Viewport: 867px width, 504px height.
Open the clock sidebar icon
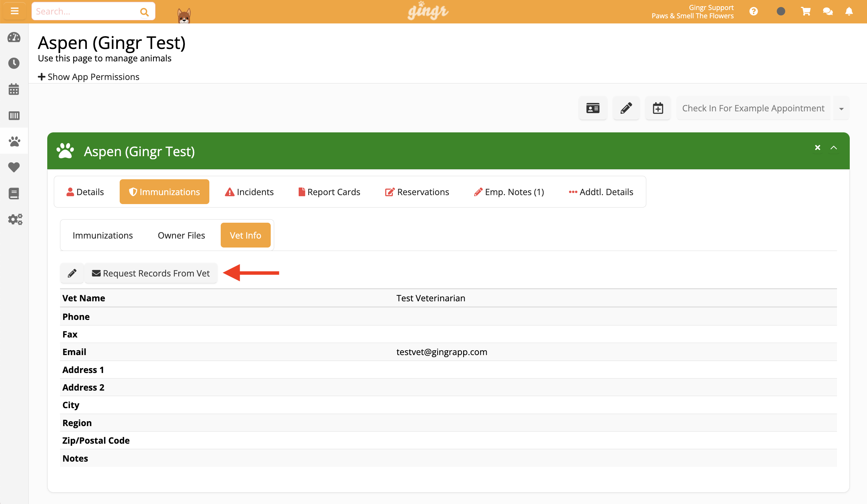point(14,63)
